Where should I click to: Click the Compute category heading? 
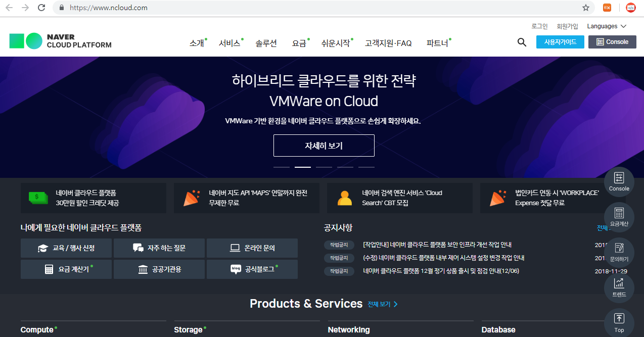[x=37, y=330]
